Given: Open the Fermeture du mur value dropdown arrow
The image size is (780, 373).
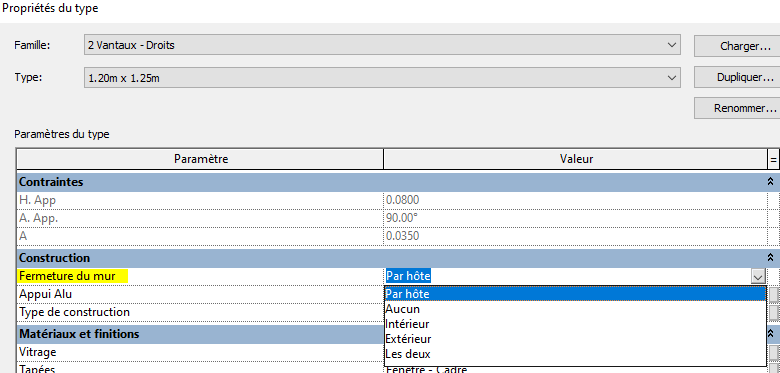Looking at the screenshot, I should pos(758,276).
